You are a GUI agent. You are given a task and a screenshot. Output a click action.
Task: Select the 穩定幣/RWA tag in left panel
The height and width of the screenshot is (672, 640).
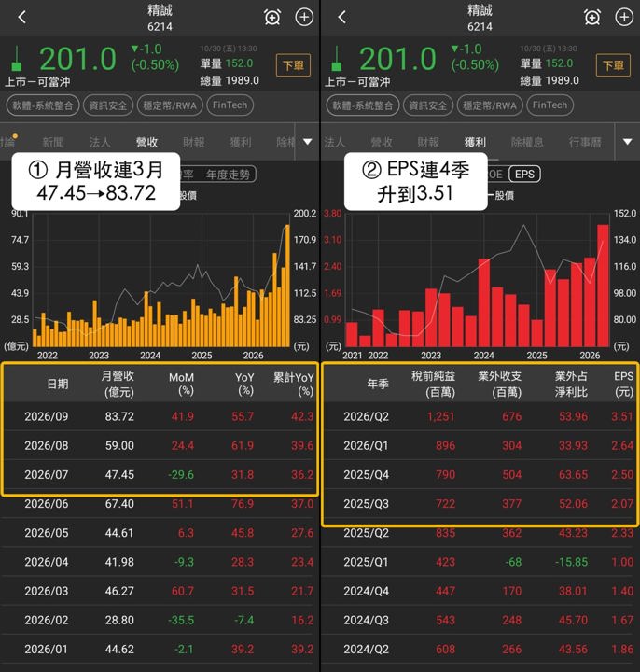(170, 105)
